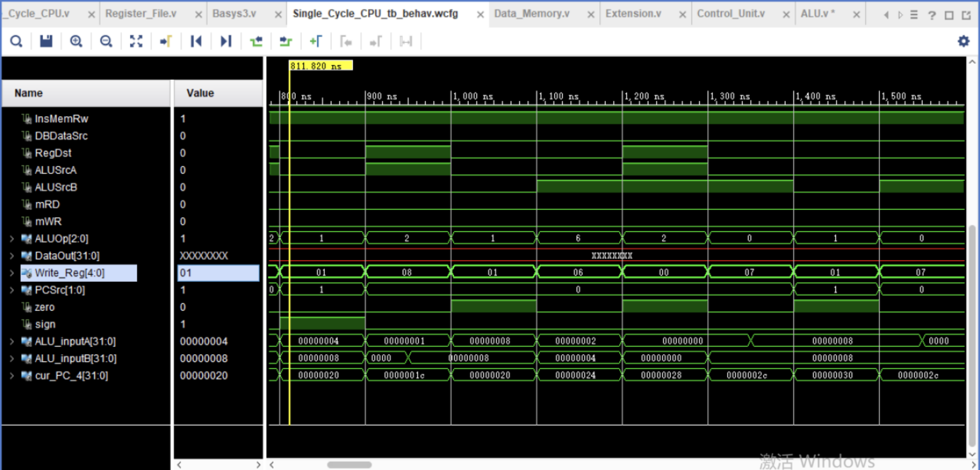Click the Go to Cursor icon

166,41
